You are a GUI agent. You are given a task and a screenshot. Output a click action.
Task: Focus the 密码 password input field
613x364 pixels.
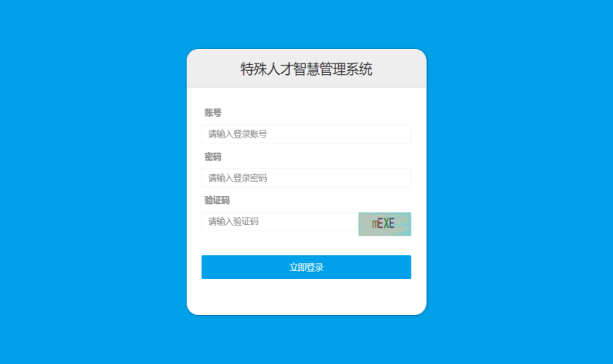point(306,178)
